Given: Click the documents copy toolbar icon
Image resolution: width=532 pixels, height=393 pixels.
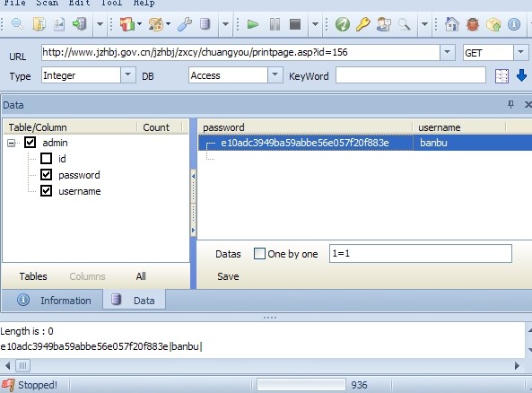Looking at the screenshot, I should pos(39,24).
